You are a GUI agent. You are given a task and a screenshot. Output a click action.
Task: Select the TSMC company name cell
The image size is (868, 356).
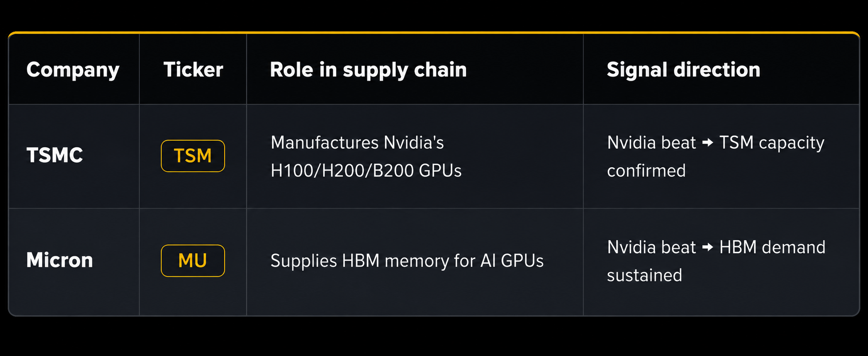coord(54,156)
